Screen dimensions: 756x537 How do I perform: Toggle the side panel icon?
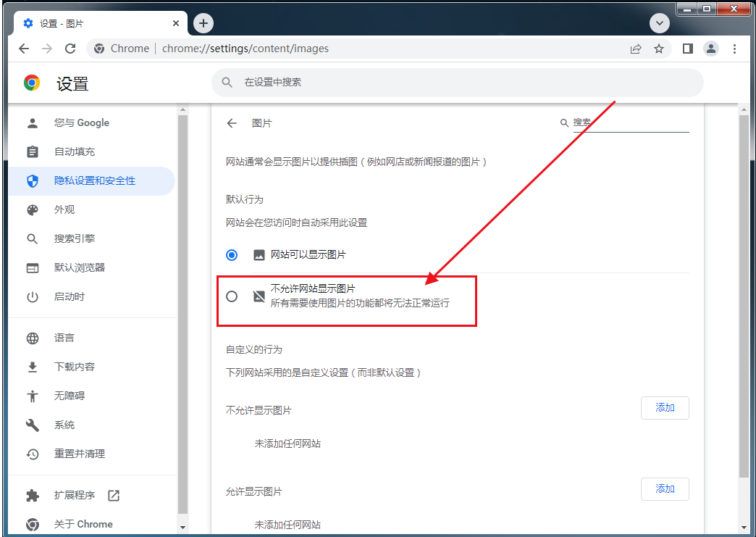point(688,49)
